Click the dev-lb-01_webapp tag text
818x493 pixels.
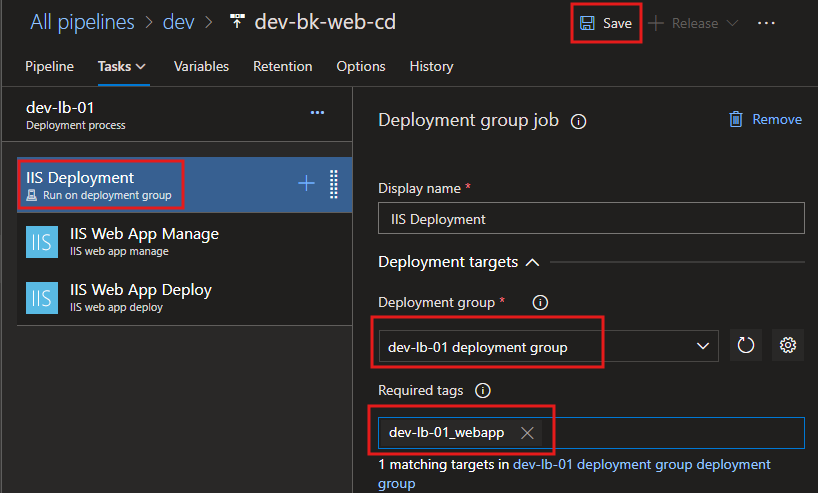click(447, 433)
